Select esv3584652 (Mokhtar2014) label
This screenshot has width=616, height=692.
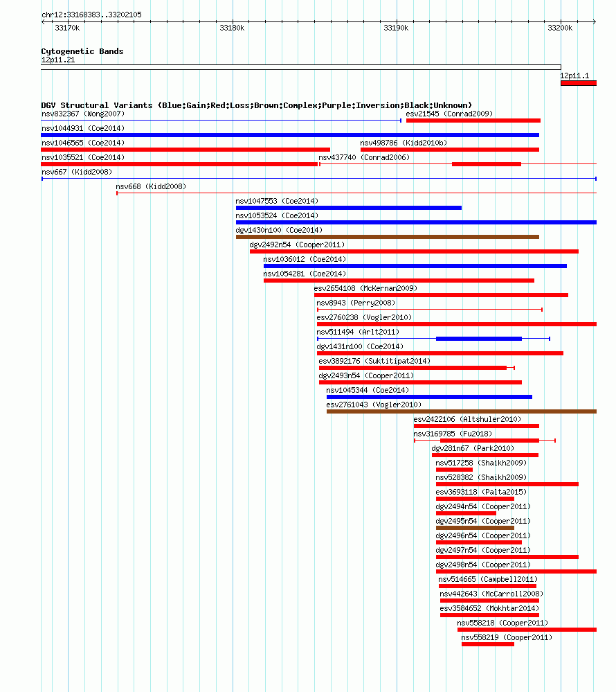point(489,609)
